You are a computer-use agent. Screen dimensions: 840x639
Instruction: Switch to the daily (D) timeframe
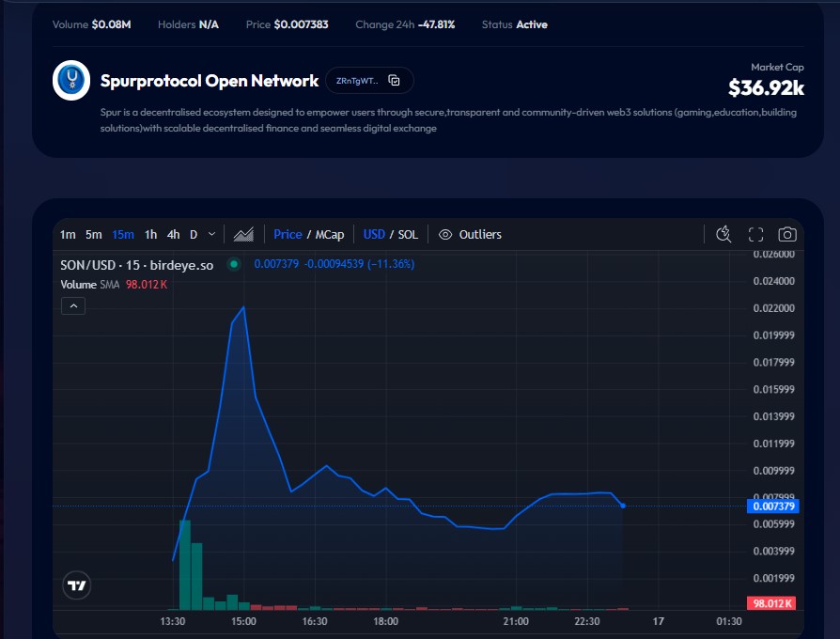pos(194,234)
